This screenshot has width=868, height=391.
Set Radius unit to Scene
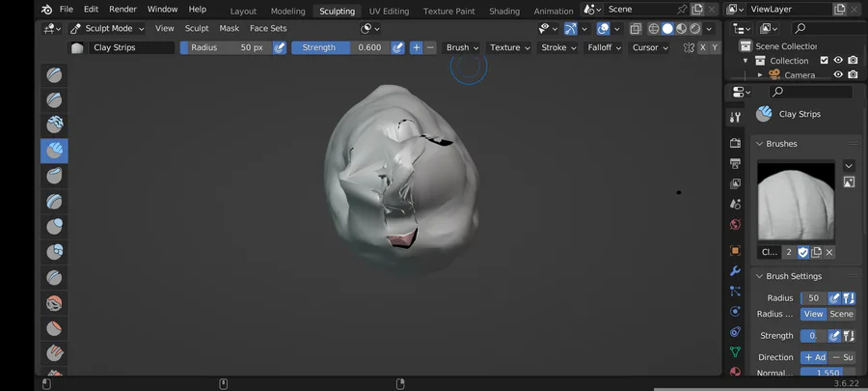point(841,314)
